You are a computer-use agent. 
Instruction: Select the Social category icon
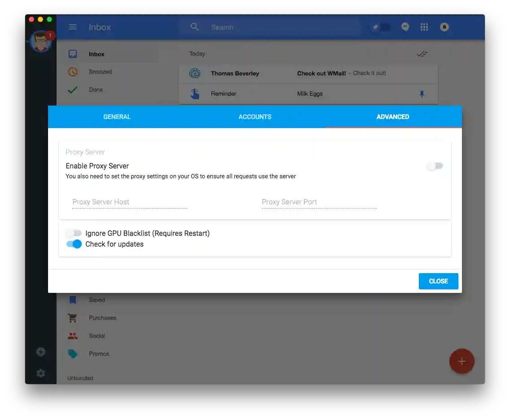pyautogui.click(x=72, y=336)
